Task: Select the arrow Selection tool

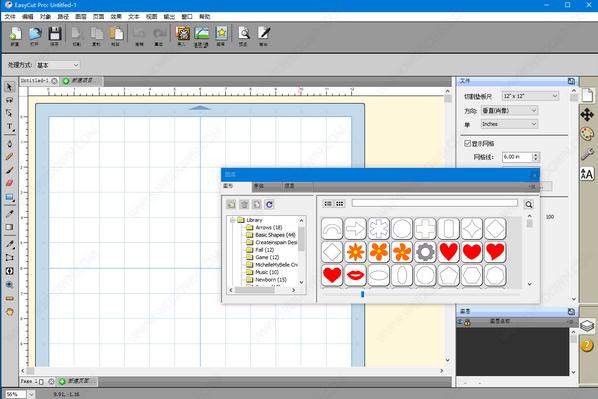Action: [x=9, y=87]
